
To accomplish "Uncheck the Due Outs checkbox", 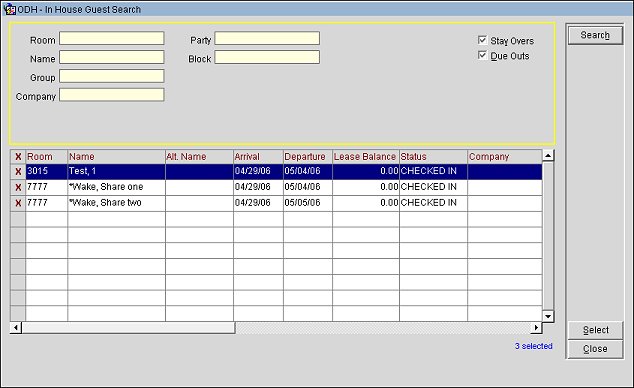I will (x=482, y=55).
